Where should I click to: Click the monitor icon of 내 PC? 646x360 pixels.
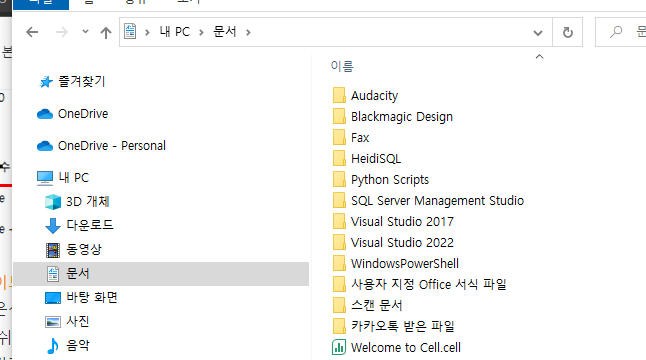click(45, 178)
